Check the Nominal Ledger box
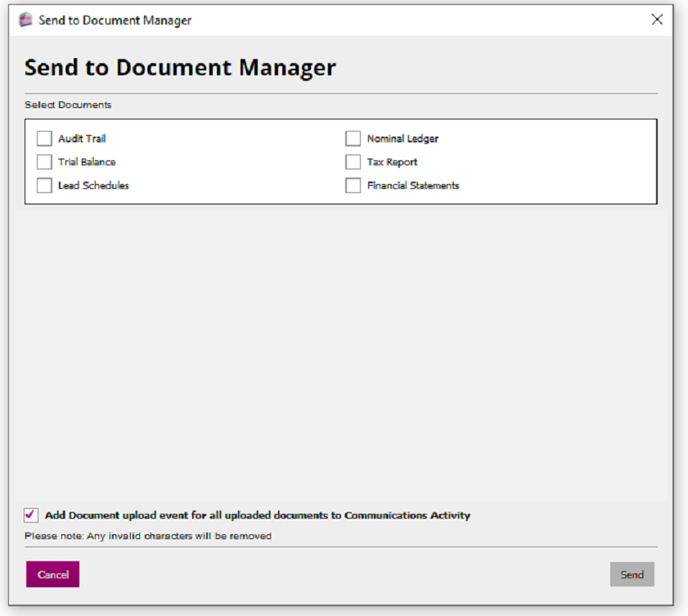 click(353, 138)
